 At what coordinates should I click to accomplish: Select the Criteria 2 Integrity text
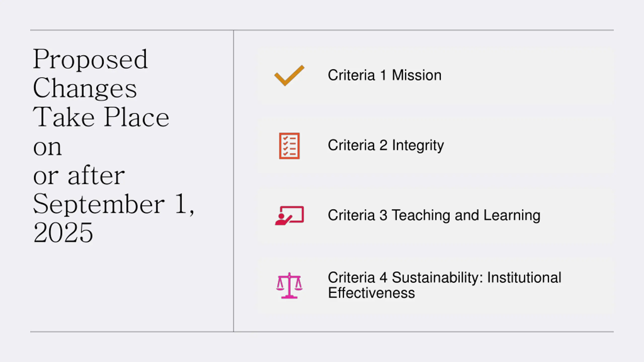pos(386,146)
